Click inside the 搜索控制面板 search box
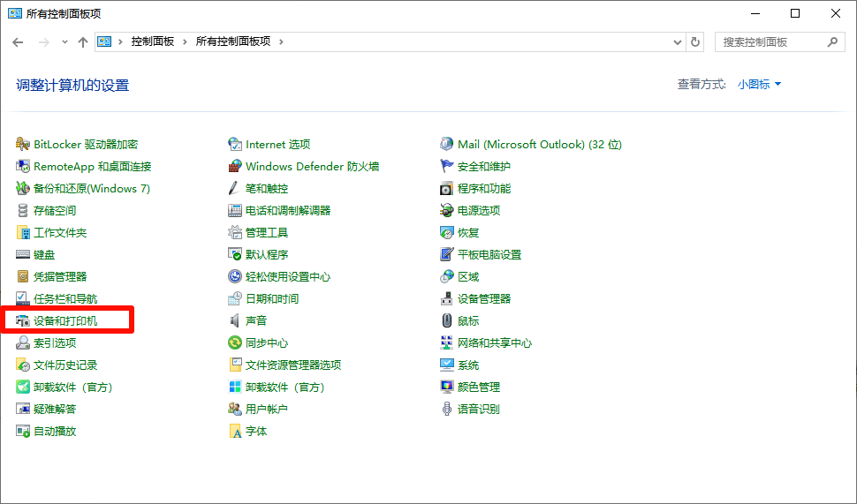Image resolution: width=857 pixels, height=504 pixels. 779,42
